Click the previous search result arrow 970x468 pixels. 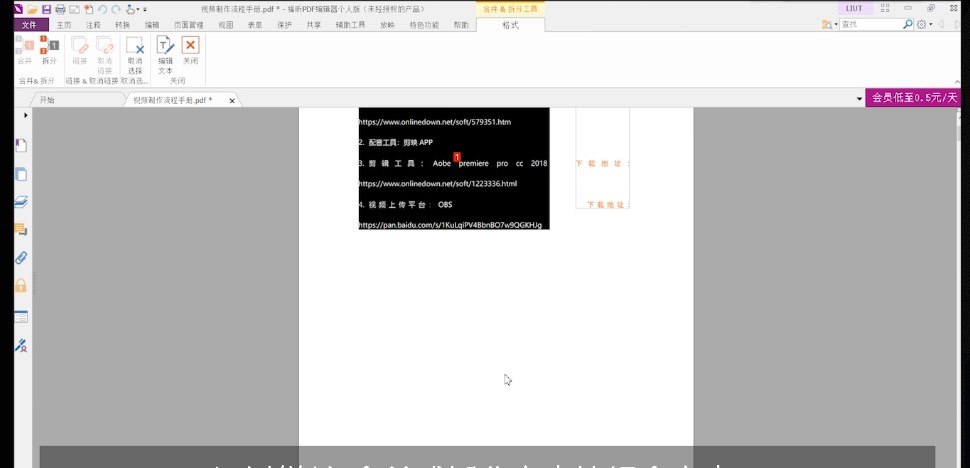point(941,25)
